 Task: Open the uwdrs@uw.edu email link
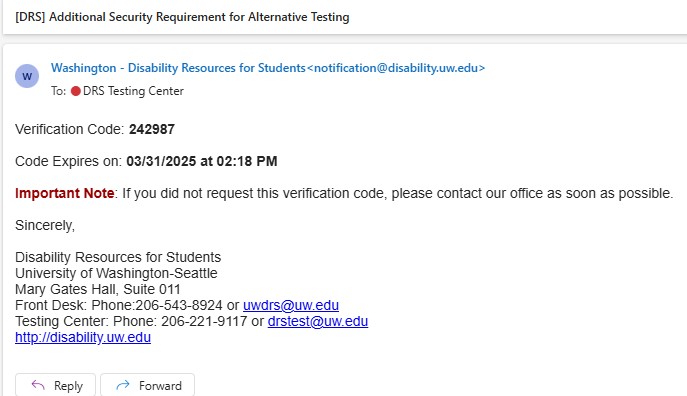pyautogui.click(x=291, y=305)
